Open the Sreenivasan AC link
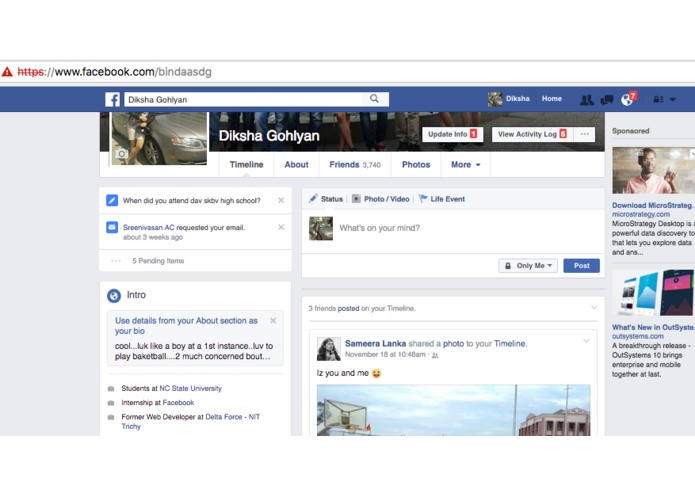Viewport: 695px width, 494px height. pyautogui.click(x=148, y=227)
